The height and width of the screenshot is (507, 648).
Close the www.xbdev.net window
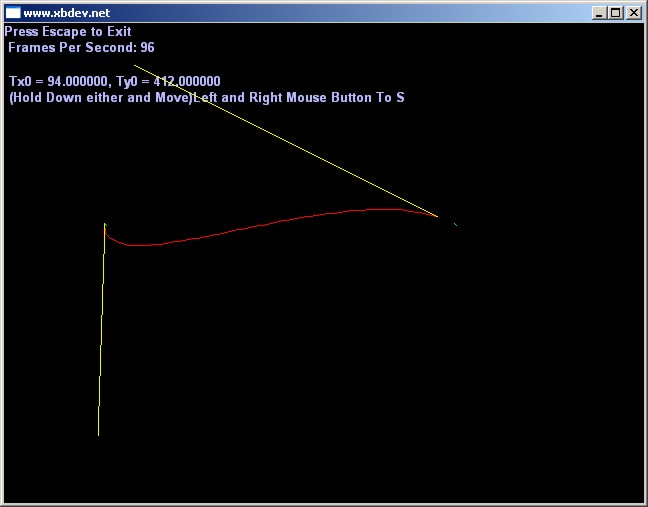click(634, 13)
